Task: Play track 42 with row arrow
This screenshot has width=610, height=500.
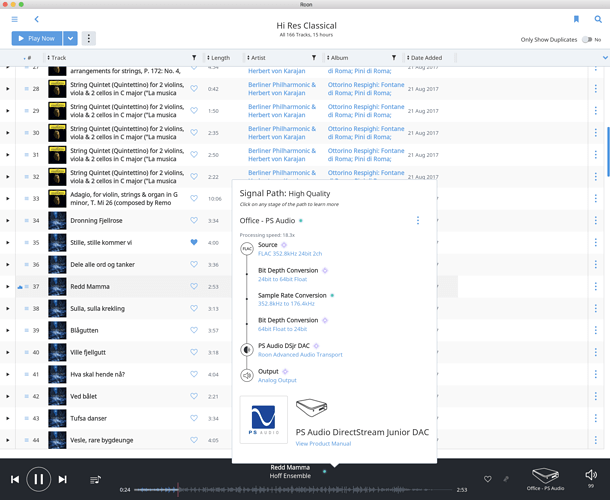Action: [7, 396]
